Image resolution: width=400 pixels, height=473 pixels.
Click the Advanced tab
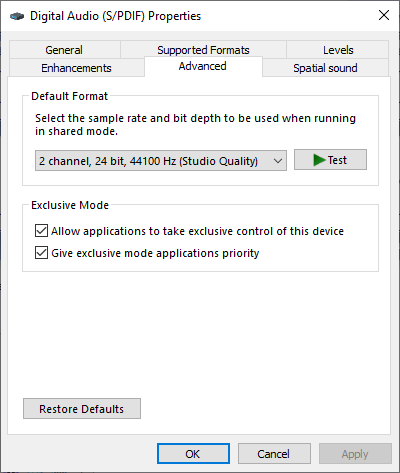pyautogui.click(x=203, y=66)
